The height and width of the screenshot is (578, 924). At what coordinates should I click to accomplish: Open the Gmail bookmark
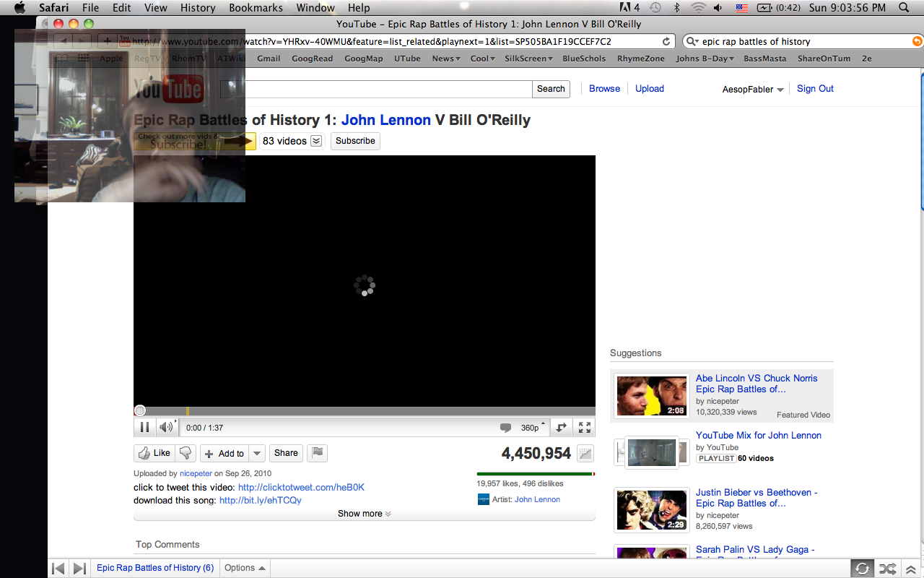pyautogui.click(x=269, y=59)
